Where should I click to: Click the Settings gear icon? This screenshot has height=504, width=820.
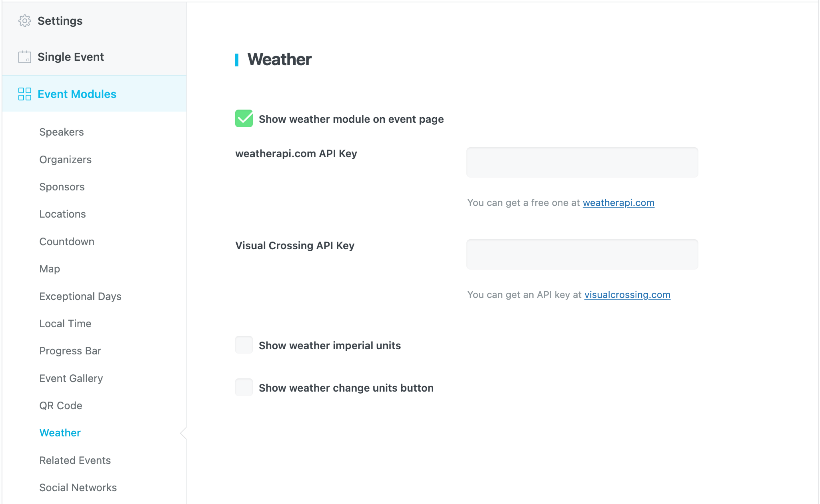(x=24, y=21)
